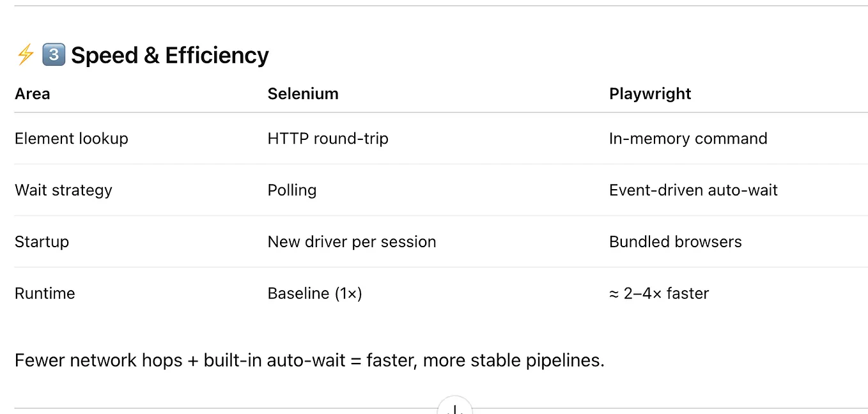Click the Element lookup row label

pyautogui.click(x=72, y=139)
